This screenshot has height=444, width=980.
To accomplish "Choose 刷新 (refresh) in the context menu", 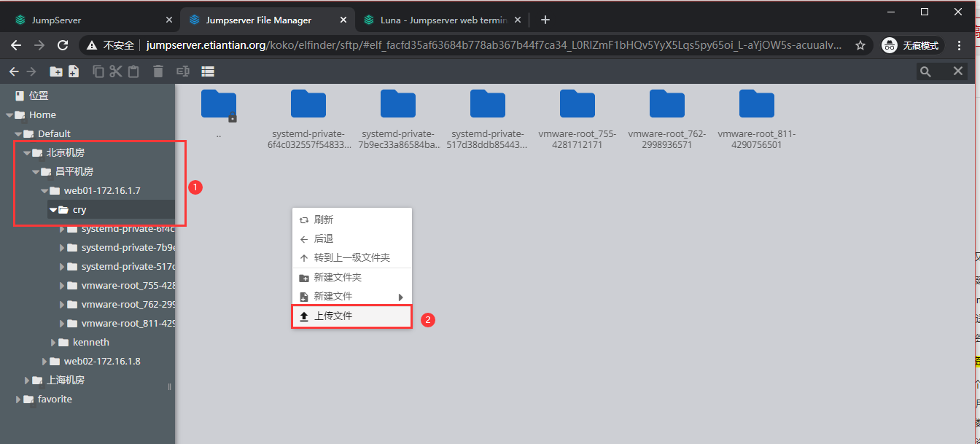I will pos(352,219).
